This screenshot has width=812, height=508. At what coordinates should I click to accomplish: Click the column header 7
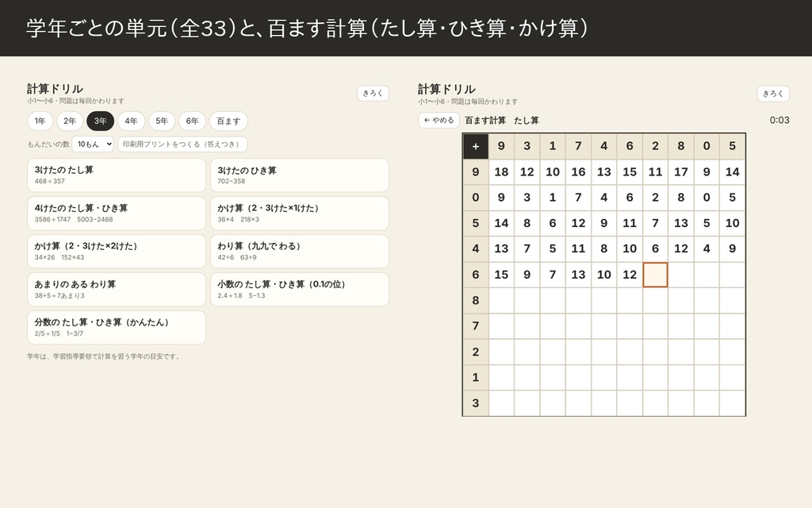click(x=578, y=146)
